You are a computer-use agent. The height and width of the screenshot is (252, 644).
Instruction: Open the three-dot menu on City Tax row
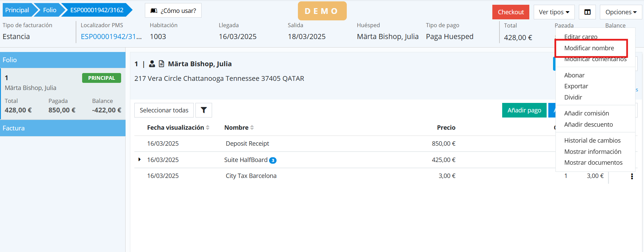632,176
